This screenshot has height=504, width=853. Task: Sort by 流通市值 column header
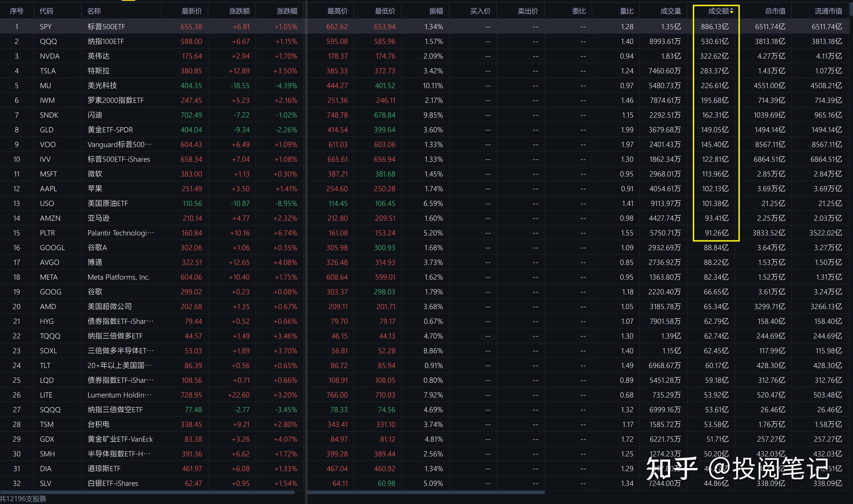[829, 11]
